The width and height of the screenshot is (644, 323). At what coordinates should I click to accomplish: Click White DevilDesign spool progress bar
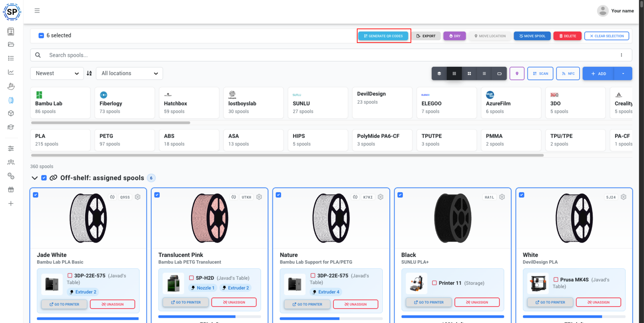click(574, 317)
